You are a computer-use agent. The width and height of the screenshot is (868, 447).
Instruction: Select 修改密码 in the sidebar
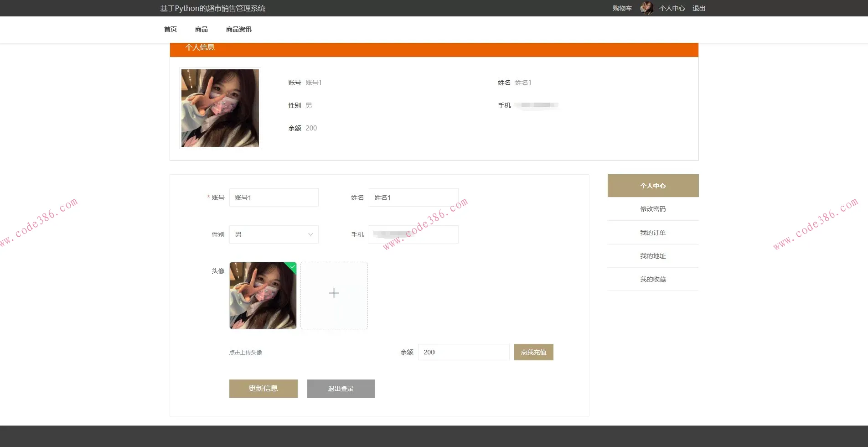pyautogui.click(x=652, y=209)
